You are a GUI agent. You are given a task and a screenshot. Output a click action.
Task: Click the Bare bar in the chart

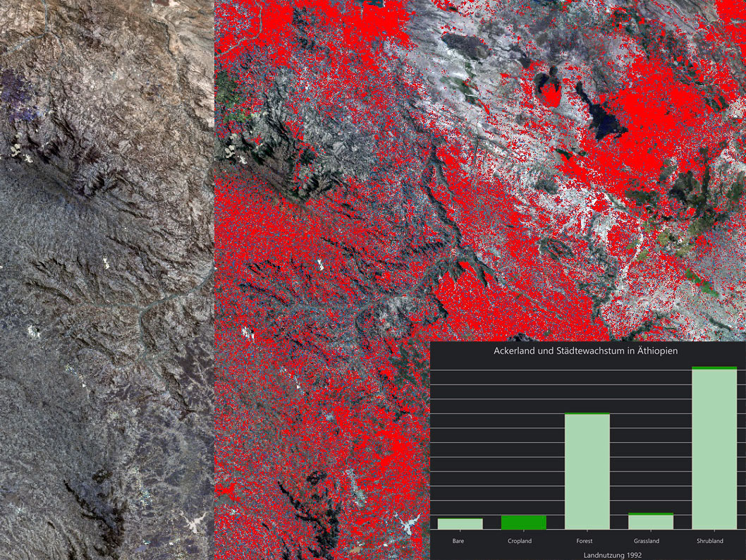(x=460, y=524)
